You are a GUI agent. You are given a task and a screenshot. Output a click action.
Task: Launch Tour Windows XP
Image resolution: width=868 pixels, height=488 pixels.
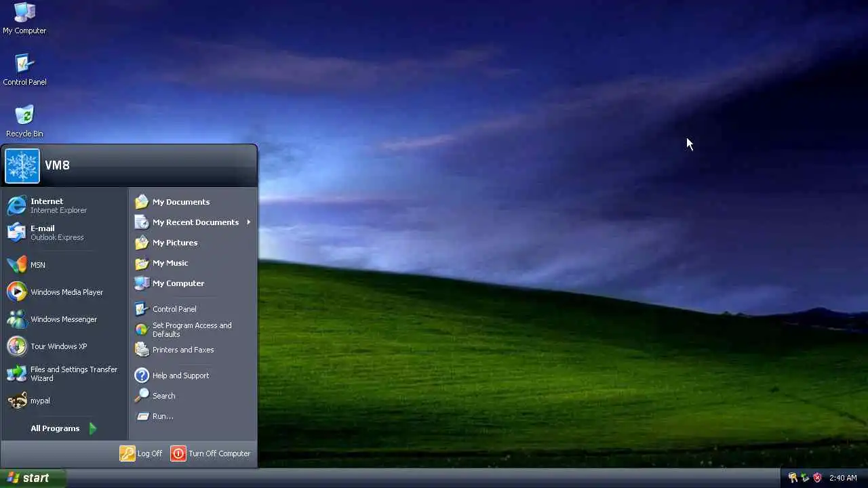pyautogui.click(x=64, y=346)
